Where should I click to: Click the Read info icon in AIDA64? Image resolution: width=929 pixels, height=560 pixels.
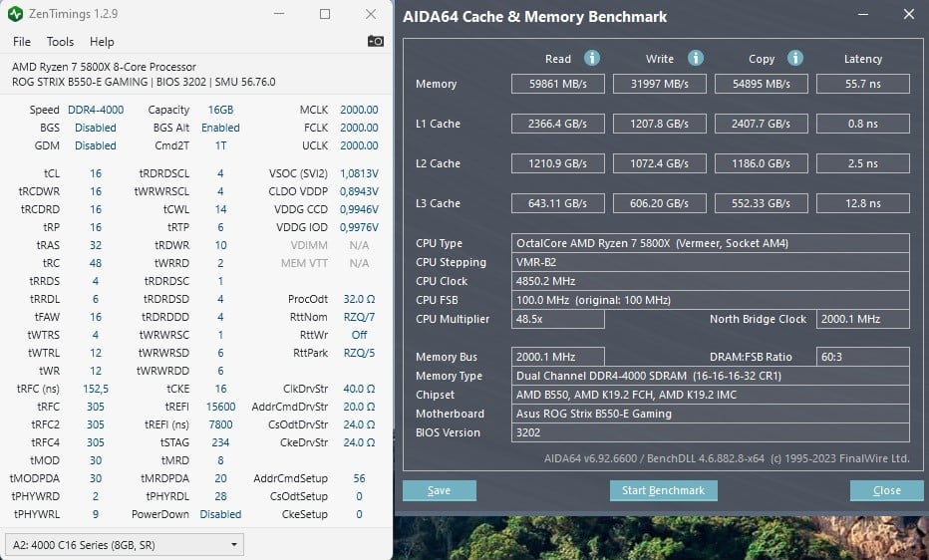point(591,58)
